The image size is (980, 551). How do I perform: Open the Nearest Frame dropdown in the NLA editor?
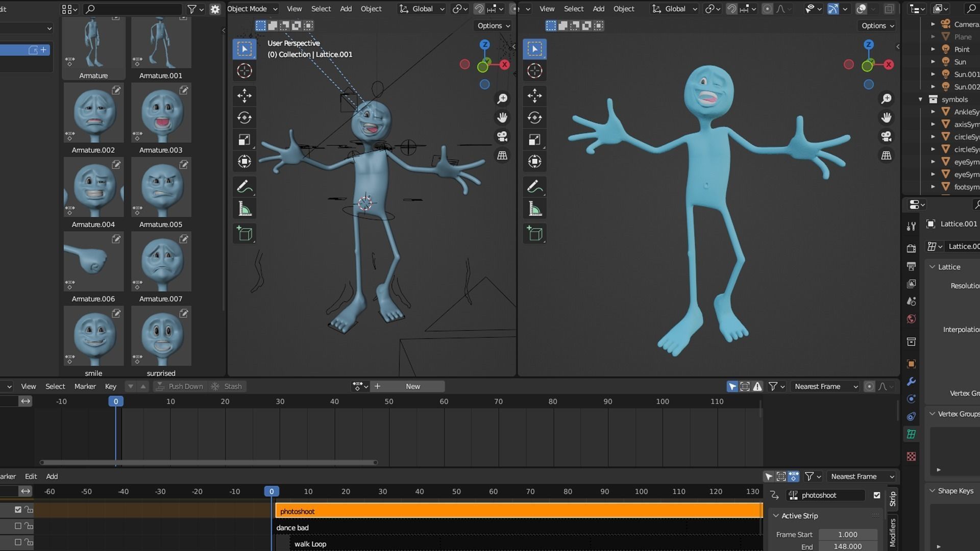[862, 477]
